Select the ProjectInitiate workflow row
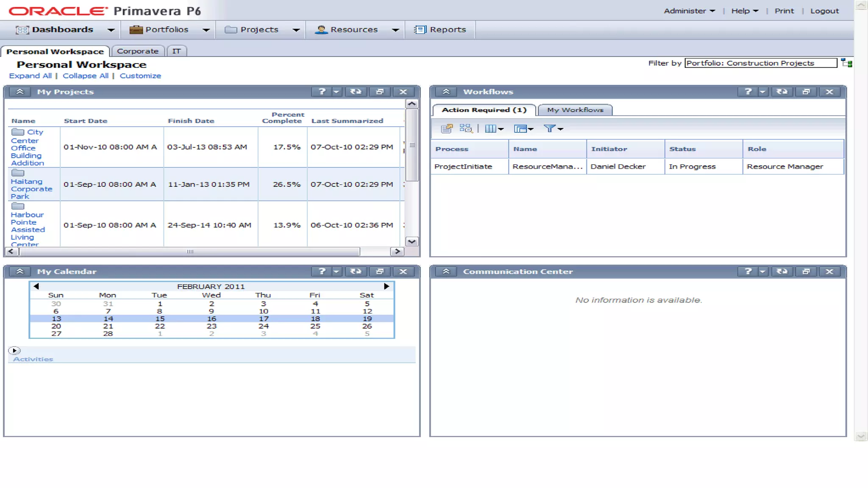Viewport: 868px width, 488px height. pyautogui.click(x=637, y=166)
